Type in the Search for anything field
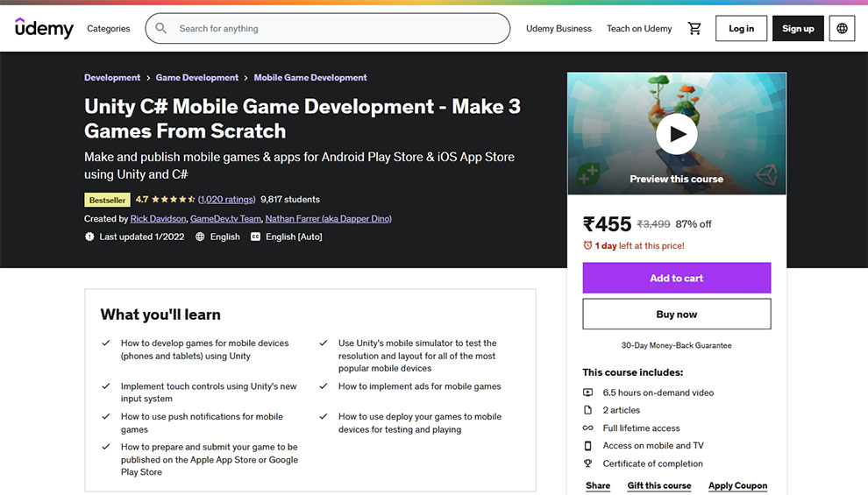Viewport: 868px width, 495px height. click(x=338, y=28)
